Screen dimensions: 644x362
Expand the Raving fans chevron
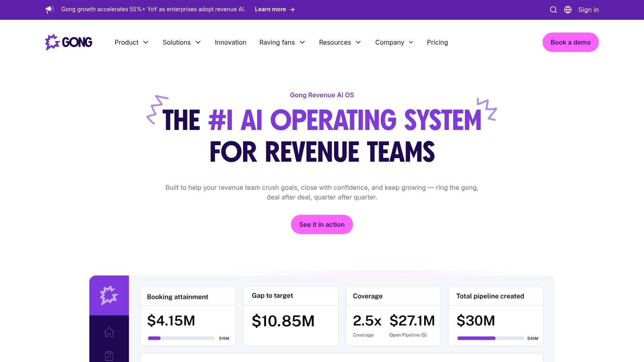[302, 42]
